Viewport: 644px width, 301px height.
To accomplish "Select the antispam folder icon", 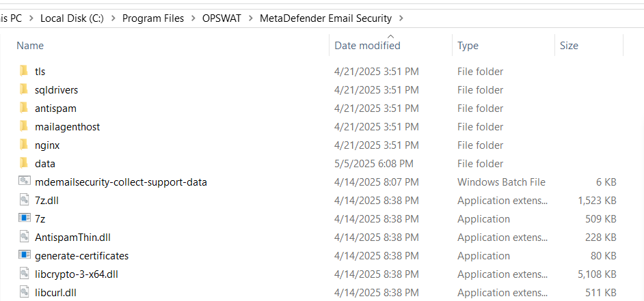I will [x=24, y=109].
